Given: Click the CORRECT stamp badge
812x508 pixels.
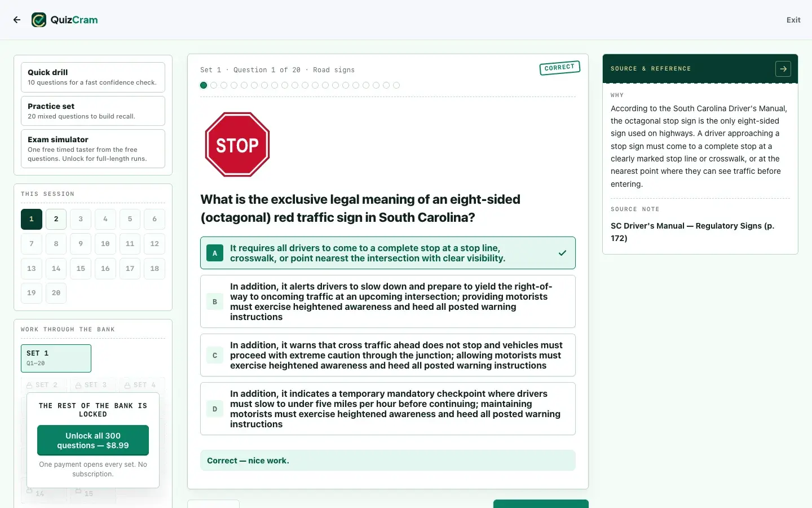Looking at the screenshot, I should (x=559, y=68).
